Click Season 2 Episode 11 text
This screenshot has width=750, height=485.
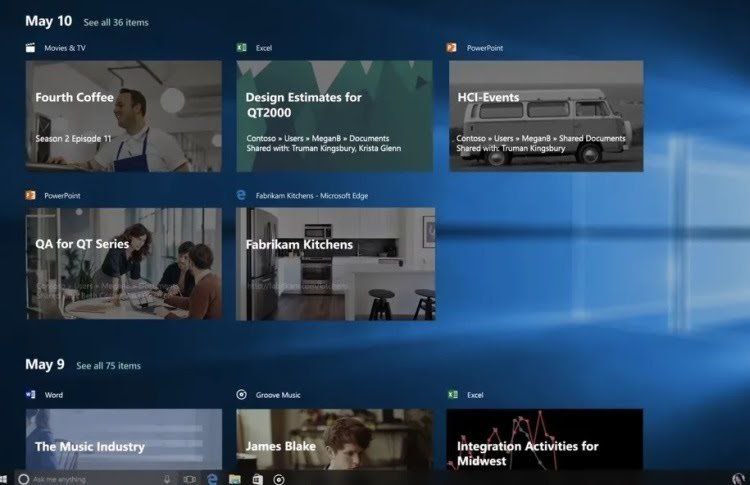click(73, 139)
